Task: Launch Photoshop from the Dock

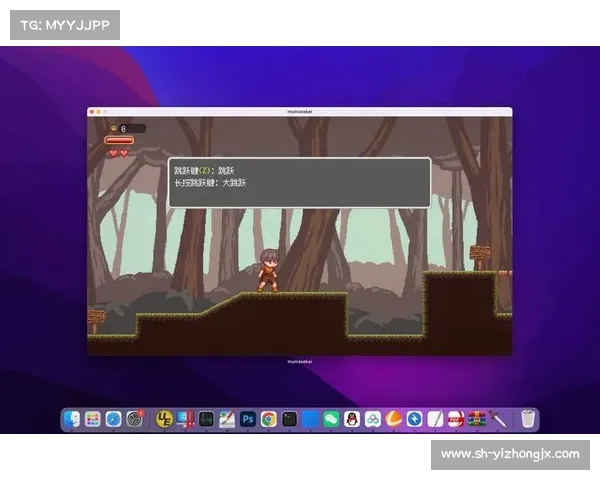Action: 248,419
